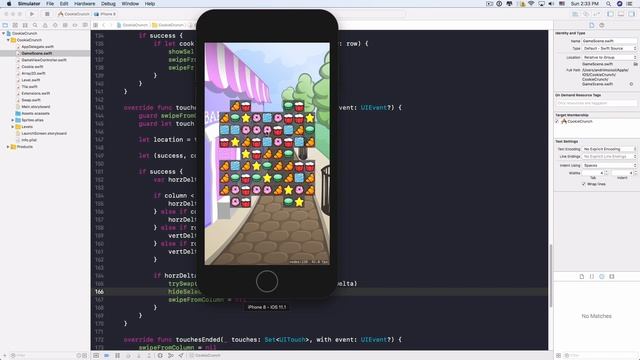
Task: Click the Version editor icon in toolbar
Action: coord(597,14)
